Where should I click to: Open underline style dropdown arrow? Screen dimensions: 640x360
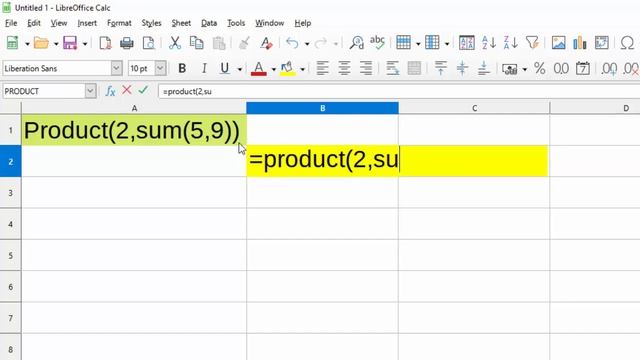tap(240, 69)
